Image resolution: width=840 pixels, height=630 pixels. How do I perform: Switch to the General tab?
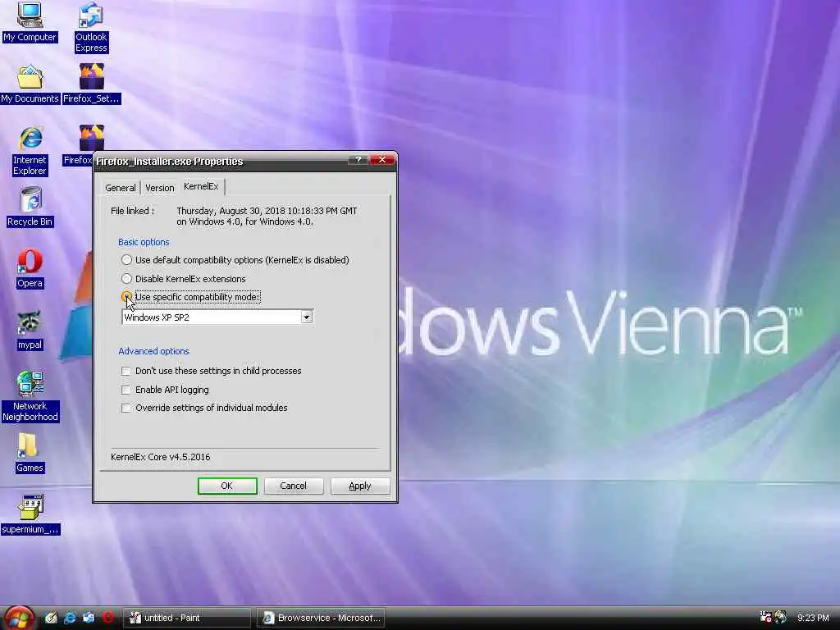[121, 188]
